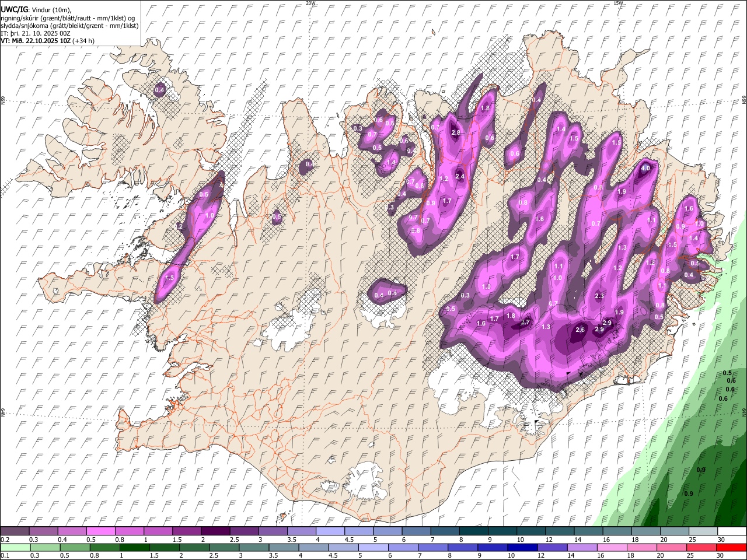Screen dimensions: 747x560
Task: Pick rain legend swatch between 1 and 1.5
Action: [134, 548]
